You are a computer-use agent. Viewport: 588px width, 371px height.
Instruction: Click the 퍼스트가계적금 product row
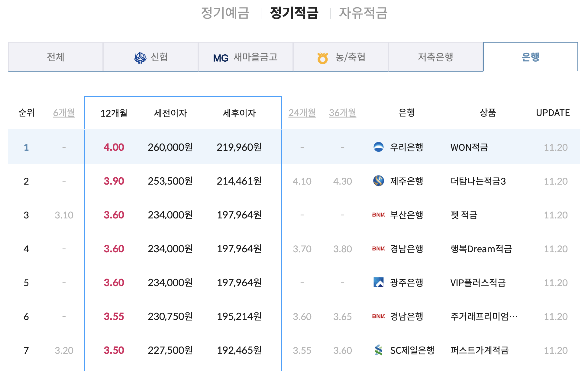[x=480, y=350]
